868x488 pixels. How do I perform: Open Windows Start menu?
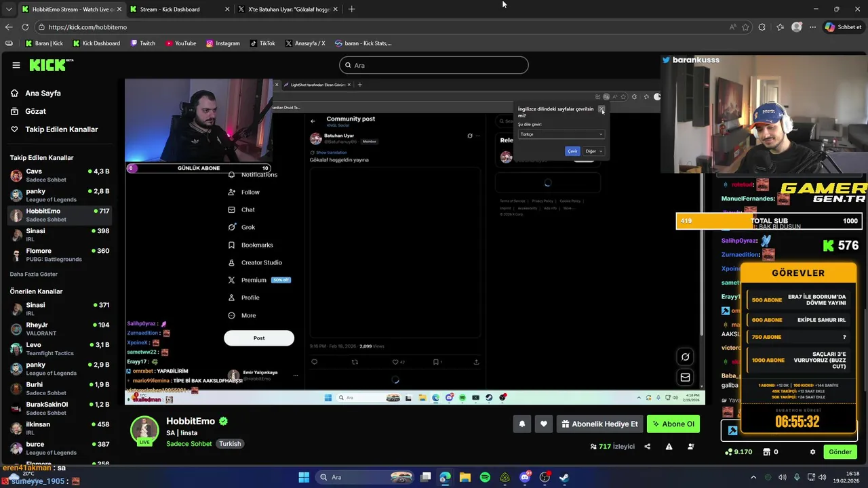click(304, 477)
